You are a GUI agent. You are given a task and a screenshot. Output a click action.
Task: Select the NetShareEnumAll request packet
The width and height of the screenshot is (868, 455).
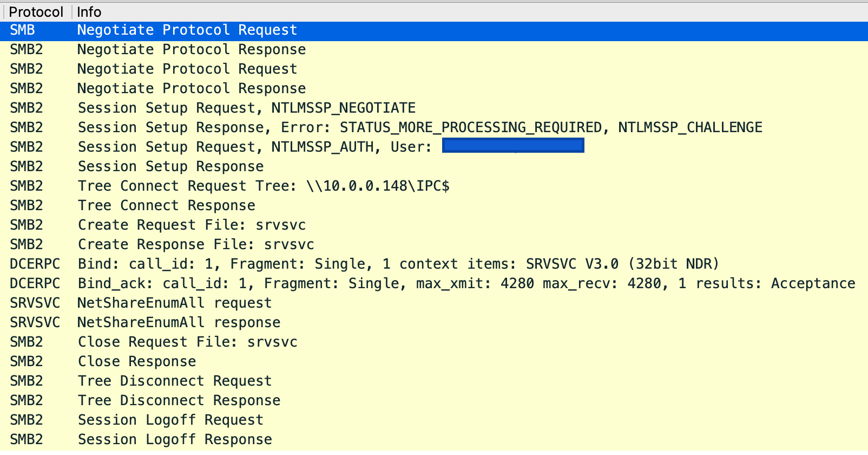click(174, 303)
